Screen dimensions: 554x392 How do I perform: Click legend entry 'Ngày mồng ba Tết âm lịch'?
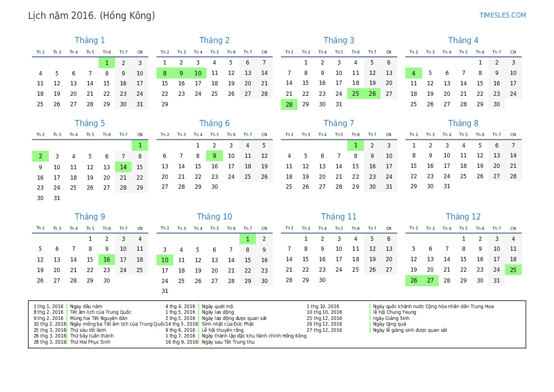click(118, 324)
